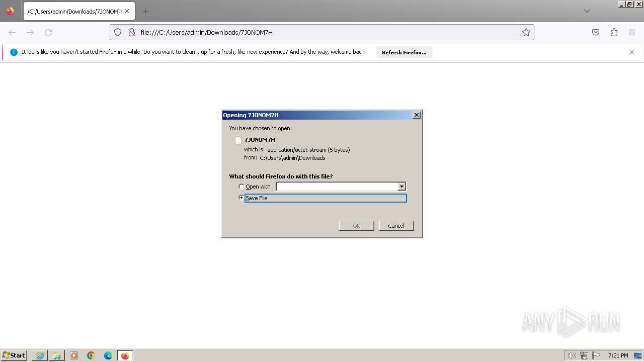Click the 7JONOM7H file icon in dialog
644x362 pixels.
click(238, 140)
